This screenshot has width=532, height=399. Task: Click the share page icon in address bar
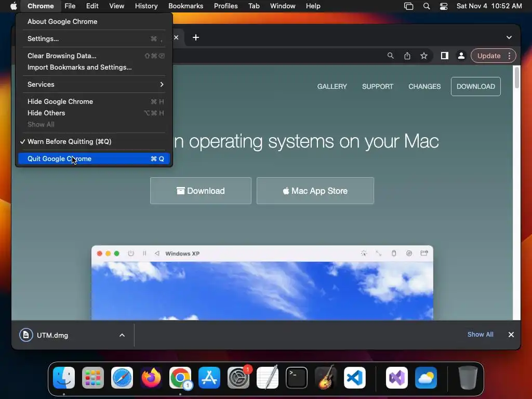[x=407, y=56]
